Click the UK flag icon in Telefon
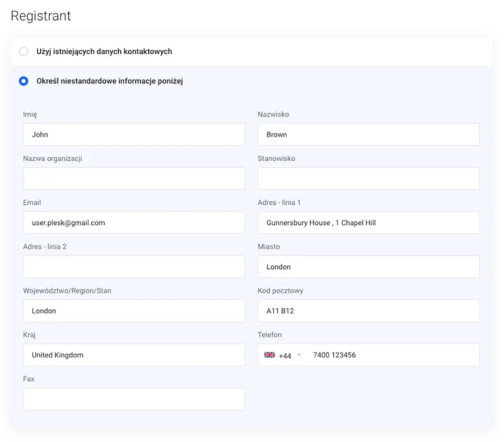The width and height of the screenshot is (504, 442). (x=269, y=355)
